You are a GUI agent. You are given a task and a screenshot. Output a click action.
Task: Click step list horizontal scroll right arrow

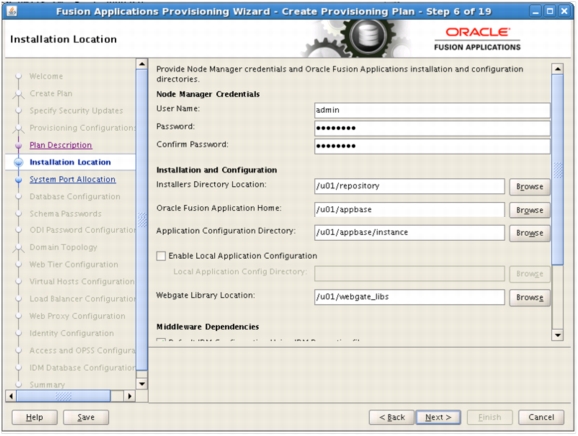click(129, 396)
